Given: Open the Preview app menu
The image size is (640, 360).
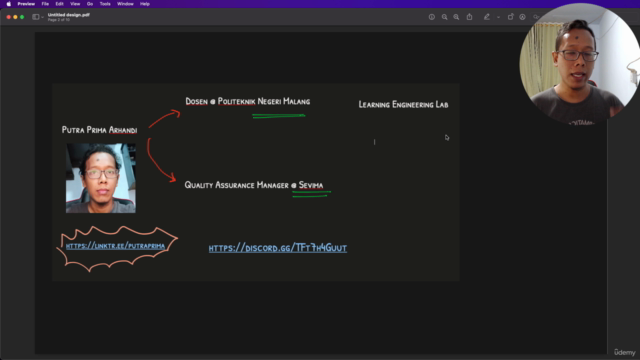Looking at the screenshot, I should pos(26,4).
